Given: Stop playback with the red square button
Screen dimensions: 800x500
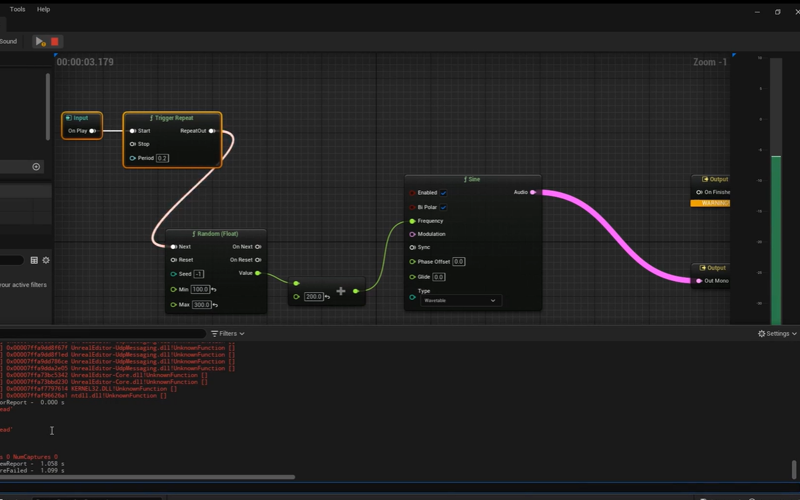Looking at the screenshot, I should pos(55,41).
